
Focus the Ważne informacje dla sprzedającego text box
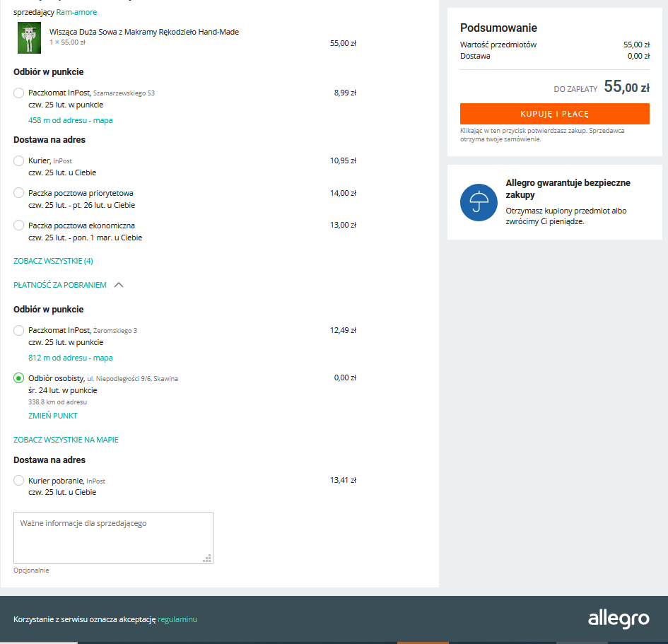[x=113, y=538]
